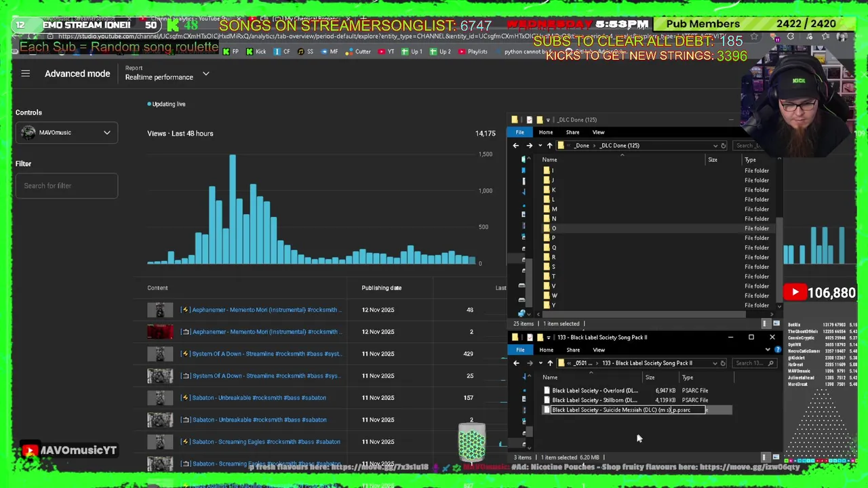
Task: Open View tab in Black Label Society window
Action: 599,350
